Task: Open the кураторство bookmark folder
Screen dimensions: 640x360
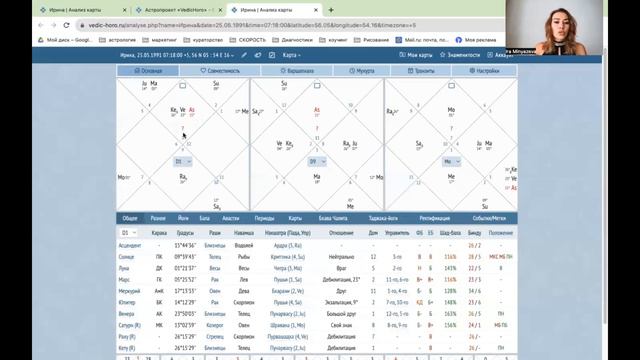Action: 203,40
